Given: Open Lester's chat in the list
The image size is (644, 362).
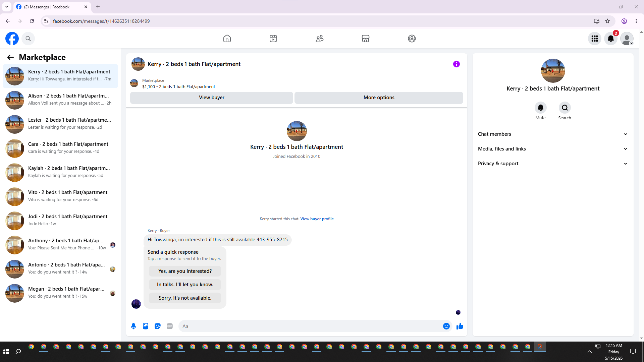Looking at the screenshot, I should (60, 124).
